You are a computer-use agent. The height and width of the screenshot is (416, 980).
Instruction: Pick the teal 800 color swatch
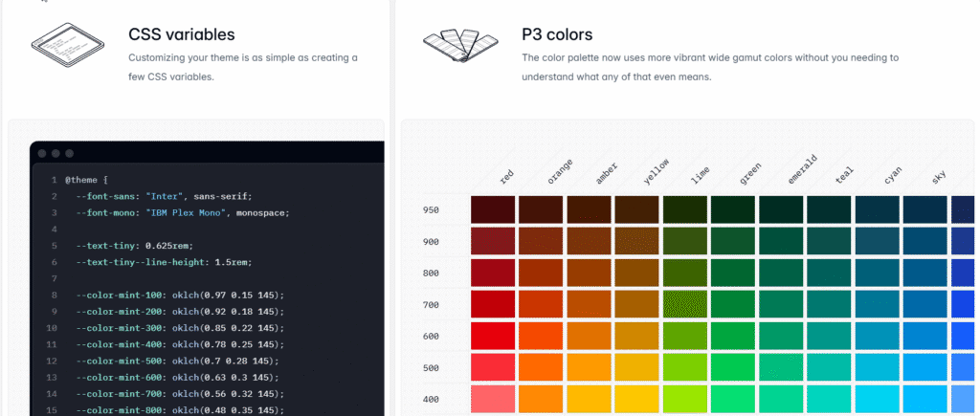(829, 274)
